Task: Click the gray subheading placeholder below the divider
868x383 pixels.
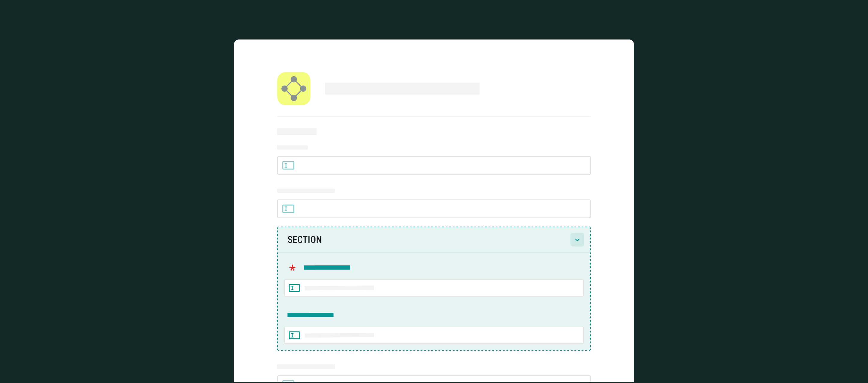Action: click(x=297, y=132)
